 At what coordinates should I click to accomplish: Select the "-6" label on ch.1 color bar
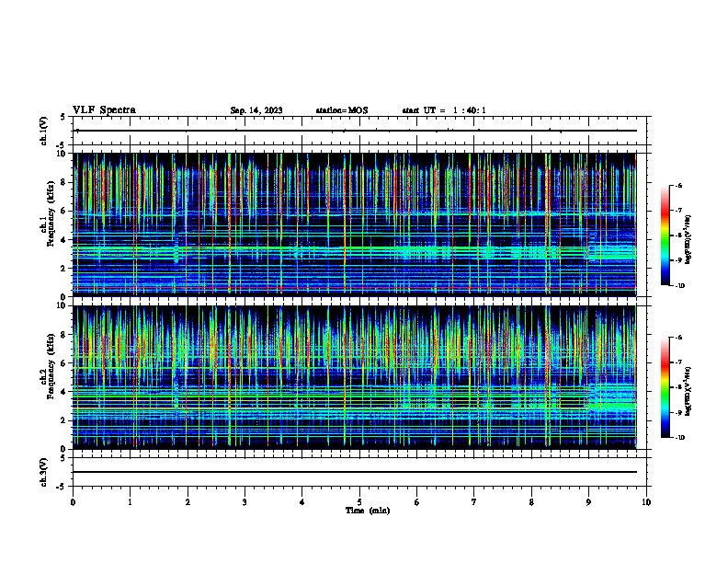tap(678, 185)
